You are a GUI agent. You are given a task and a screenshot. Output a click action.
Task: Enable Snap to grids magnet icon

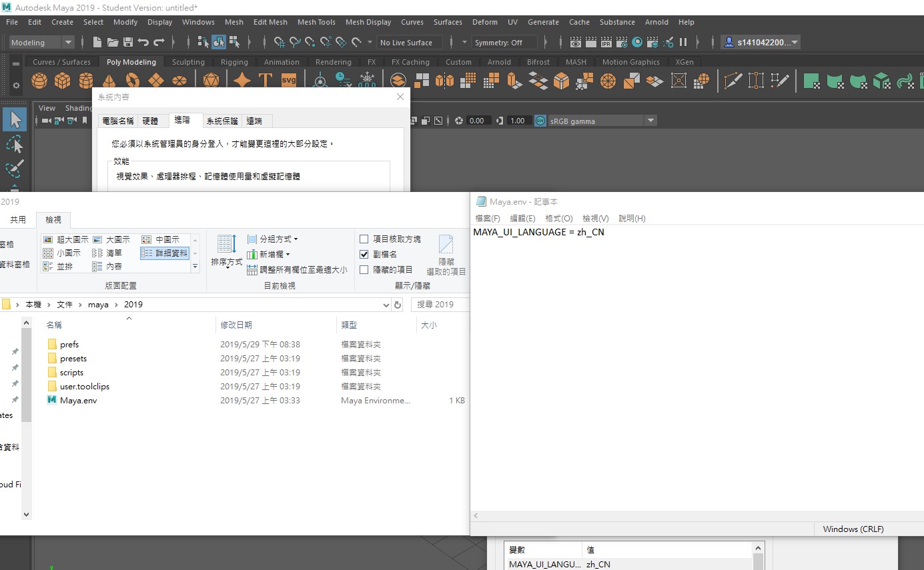[280, 42]
